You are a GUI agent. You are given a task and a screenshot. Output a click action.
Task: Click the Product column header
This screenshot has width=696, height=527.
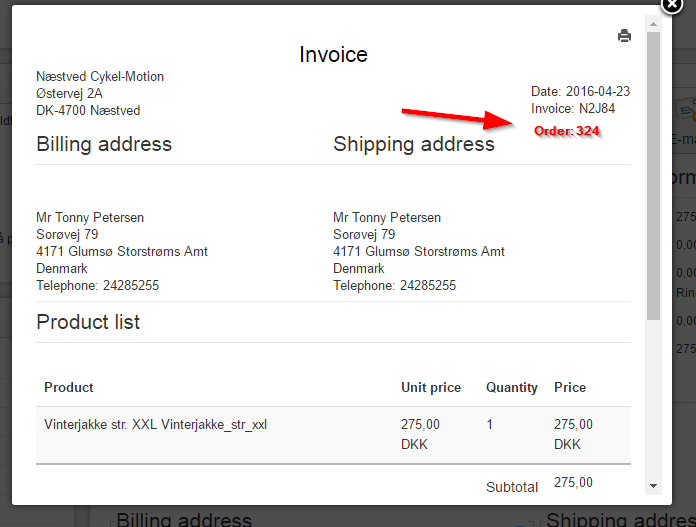click(69, 387)
